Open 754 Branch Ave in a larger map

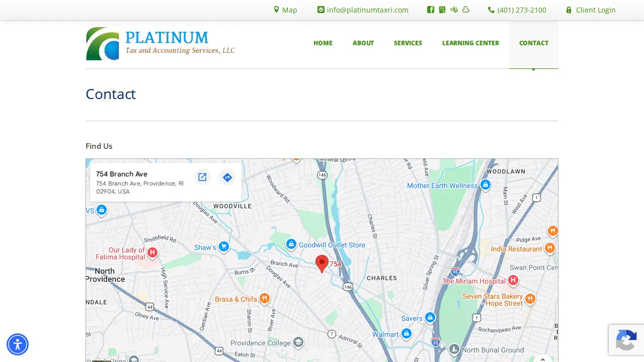click(x=202, y=177)
